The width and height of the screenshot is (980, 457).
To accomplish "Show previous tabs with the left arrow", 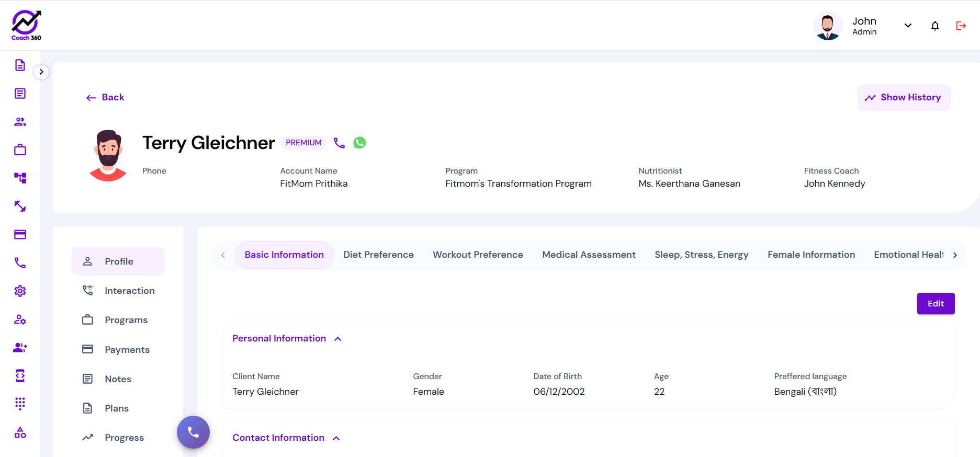I will (223, 255).
